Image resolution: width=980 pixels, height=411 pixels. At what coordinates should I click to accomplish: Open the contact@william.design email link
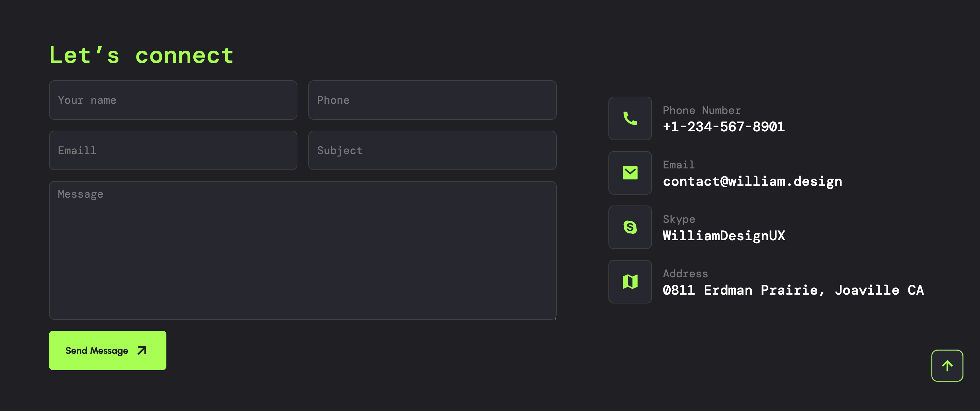pos(752,181)
